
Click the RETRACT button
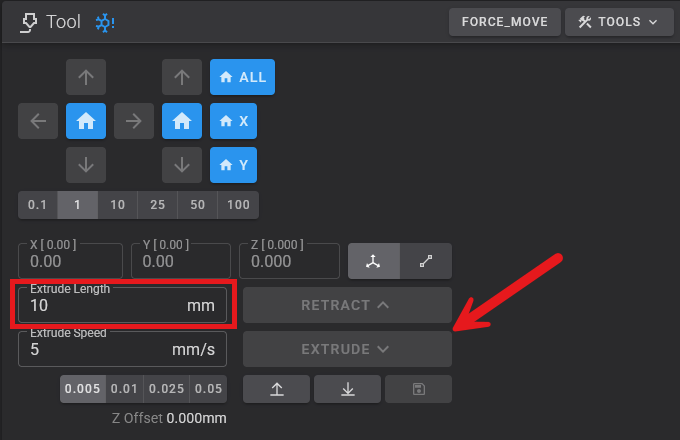(x=347, y=305)
